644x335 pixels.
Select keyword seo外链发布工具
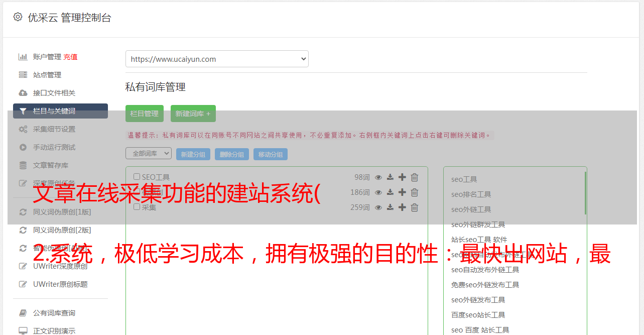point(478,300)
